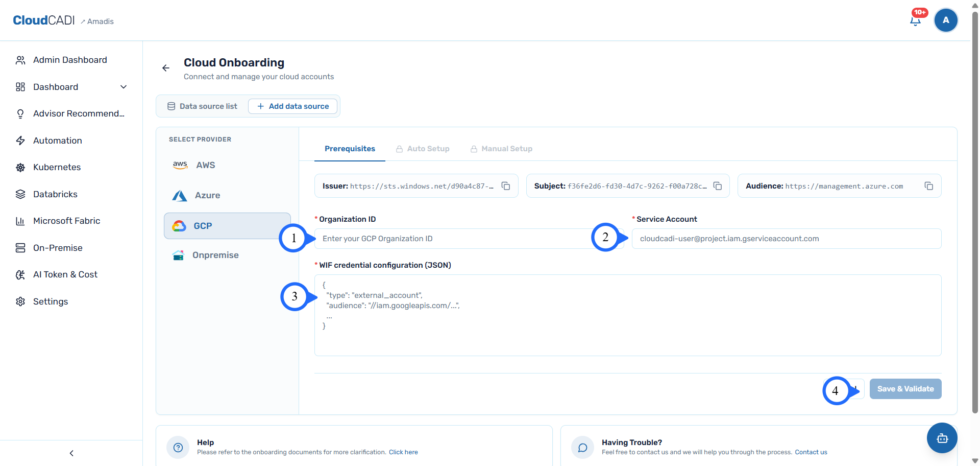The image size is (980, 466).
Task: Click the Save & Validate button
Action: point(905,389)
